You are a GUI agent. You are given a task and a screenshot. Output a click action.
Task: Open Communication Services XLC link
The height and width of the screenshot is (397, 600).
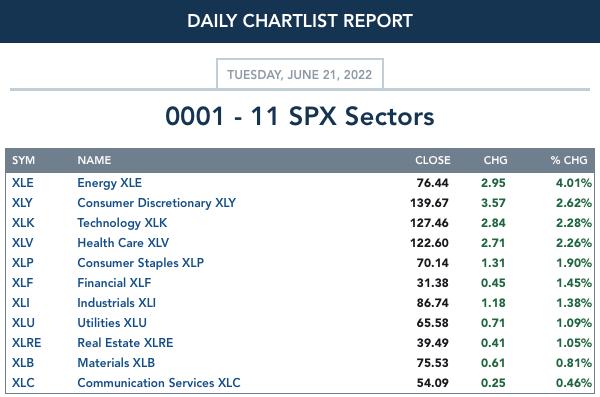click(159, 382)
